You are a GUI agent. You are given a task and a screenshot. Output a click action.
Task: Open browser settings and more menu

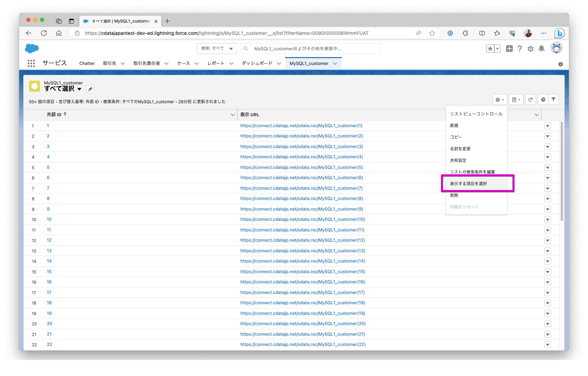point(544,33)
